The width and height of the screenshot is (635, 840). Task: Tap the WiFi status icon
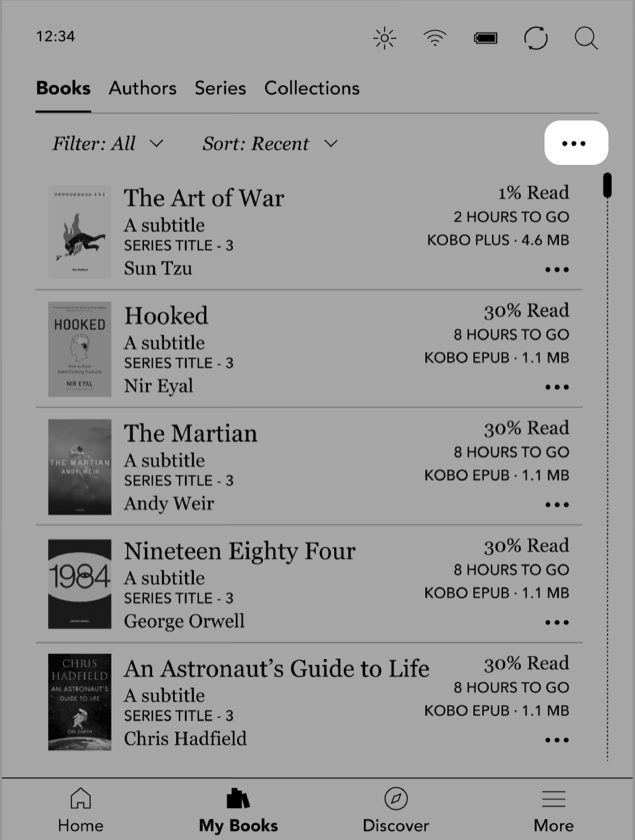click(x=434, y=37)
